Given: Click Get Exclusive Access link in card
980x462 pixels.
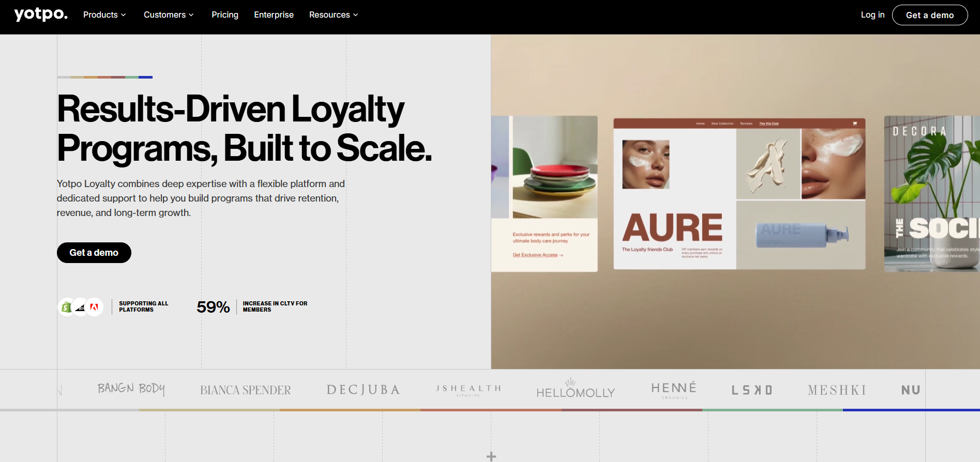Looking at the screenshot, I should point(538,255).
